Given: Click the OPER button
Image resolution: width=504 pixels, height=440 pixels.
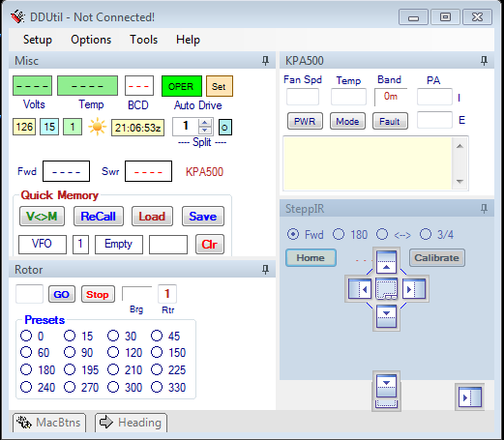Looking at the screenshot, I should click(x=182, y=86).
